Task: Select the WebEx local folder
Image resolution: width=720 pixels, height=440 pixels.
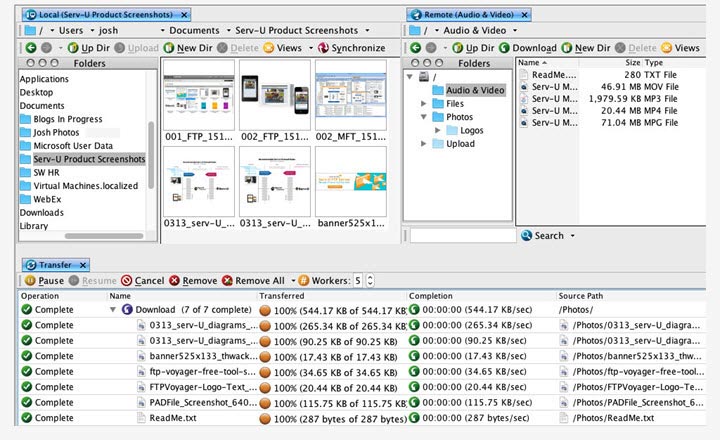Action: click(40, 199)
